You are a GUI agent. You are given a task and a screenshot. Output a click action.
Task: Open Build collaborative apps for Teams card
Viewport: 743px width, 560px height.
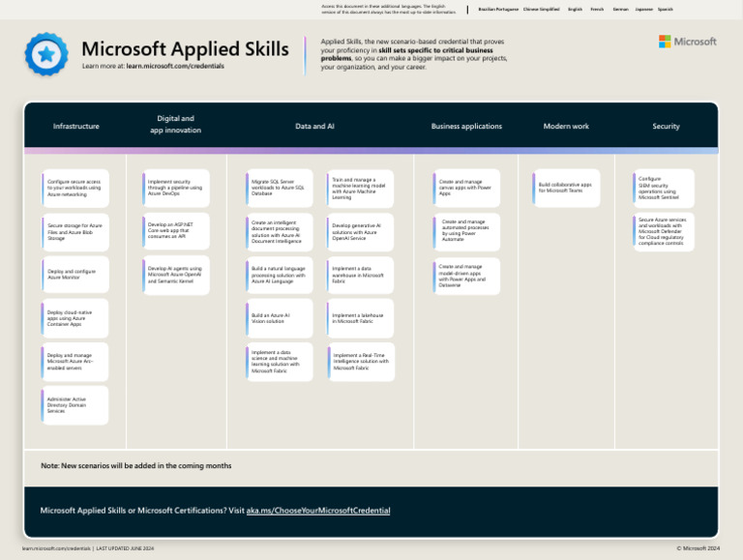(566, 188)
